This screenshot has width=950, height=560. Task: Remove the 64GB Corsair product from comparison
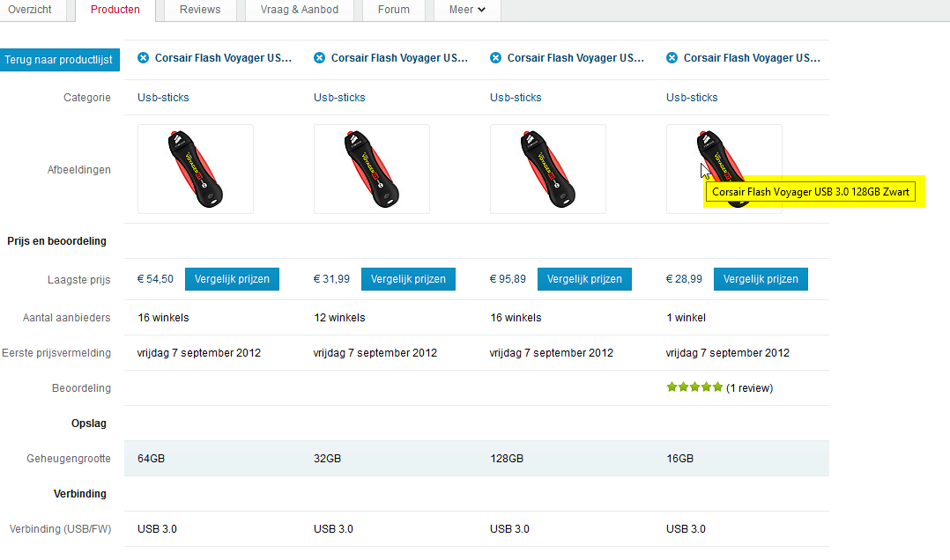pyautogui.click(x=143, y=58)
